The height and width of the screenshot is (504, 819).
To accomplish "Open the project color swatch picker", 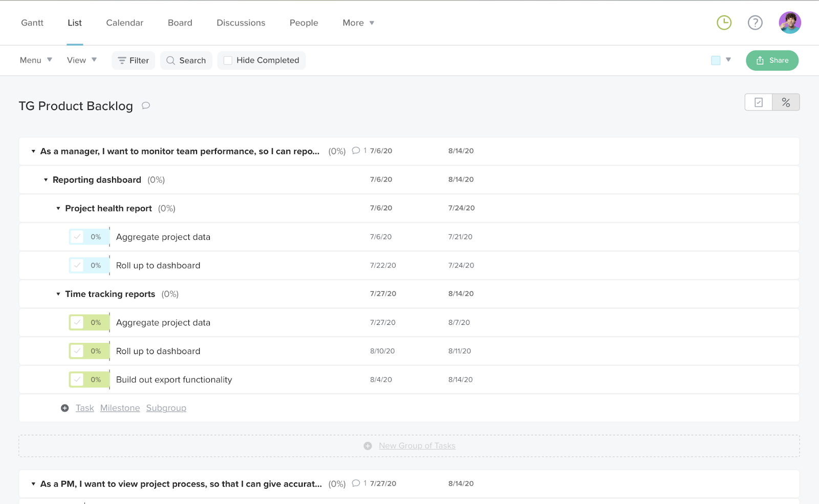I will (716, 60).
